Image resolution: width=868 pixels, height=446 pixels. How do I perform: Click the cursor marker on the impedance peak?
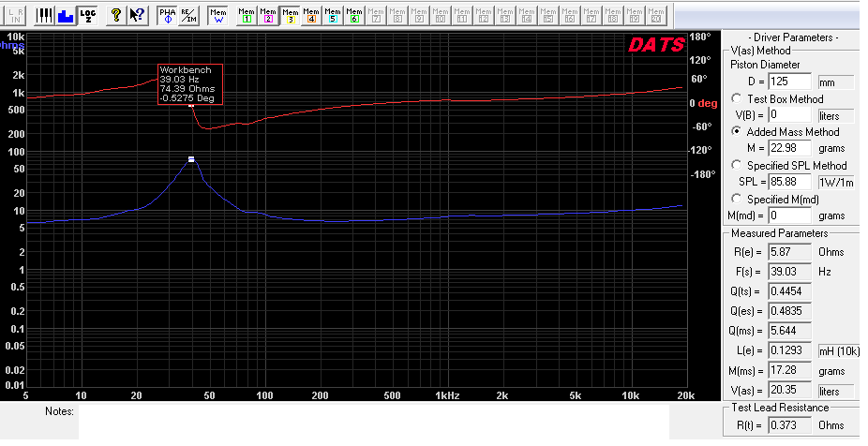click(x=191, y=159)
